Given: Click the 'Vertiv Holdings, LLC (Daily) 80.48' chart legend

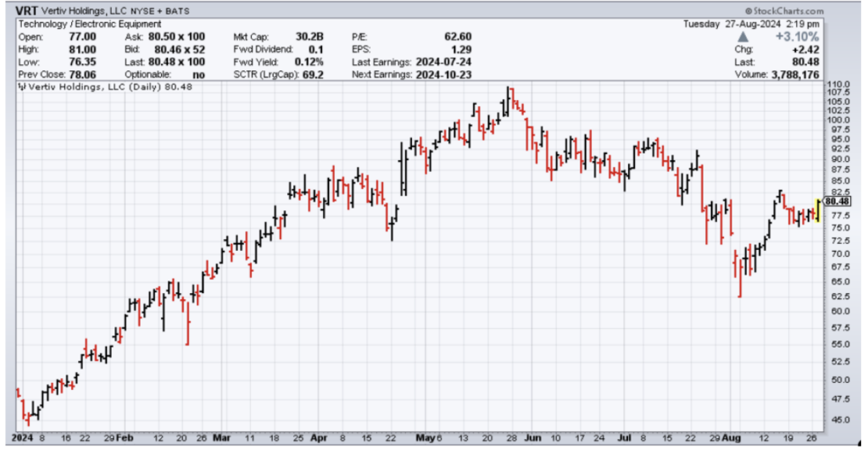Looking at the screenshot, I should 110,87.
